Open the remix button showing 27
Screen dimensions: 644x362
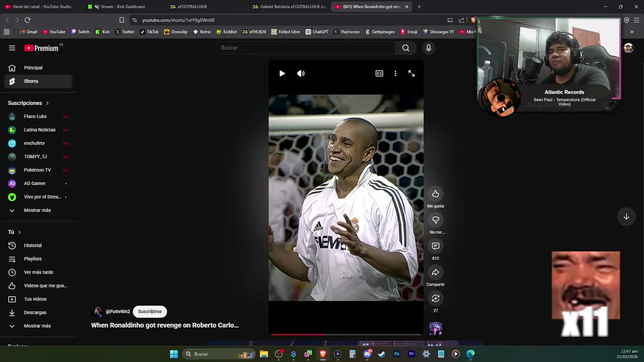point(436,298)
